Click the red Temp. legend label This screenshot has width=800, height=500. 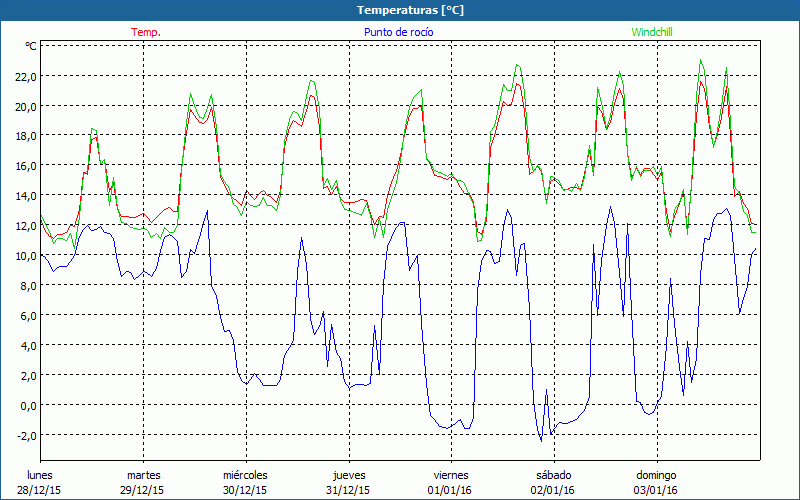(x=145, y=32)
